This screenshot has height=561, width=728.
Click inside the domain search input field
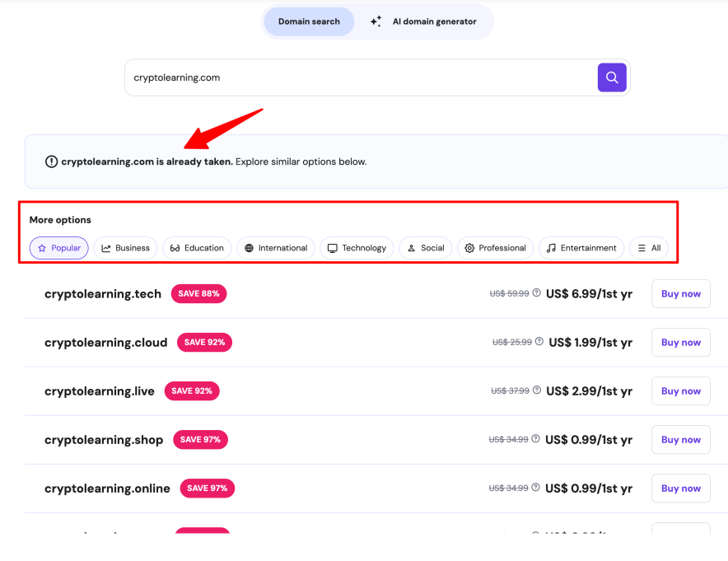[x=329, y=77]
